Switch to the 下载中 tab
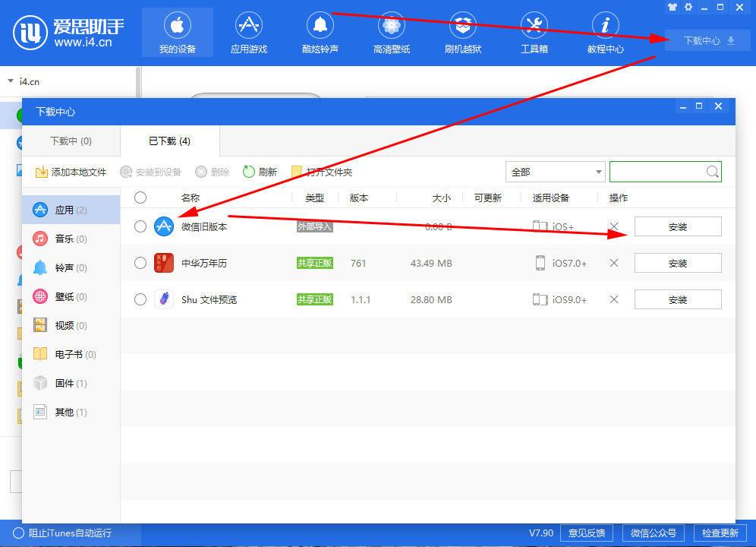This screenshot has width=756, height=547. click(70, 141)
